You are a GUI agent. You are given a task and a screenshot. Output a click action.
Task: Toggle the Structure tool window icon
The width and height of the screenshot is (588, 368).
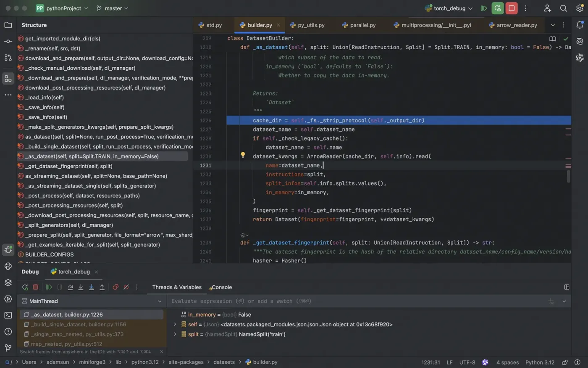[x=8, y=78]
